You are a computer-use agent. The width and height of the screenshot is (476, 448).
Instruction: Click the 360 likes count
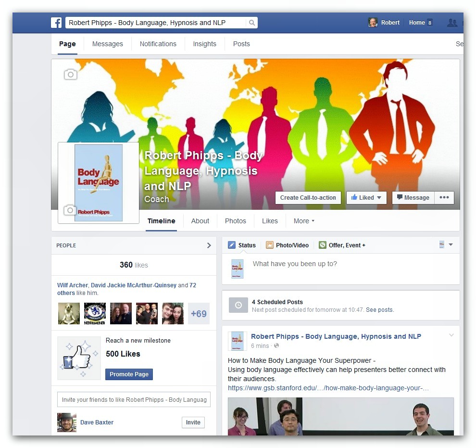134,265
